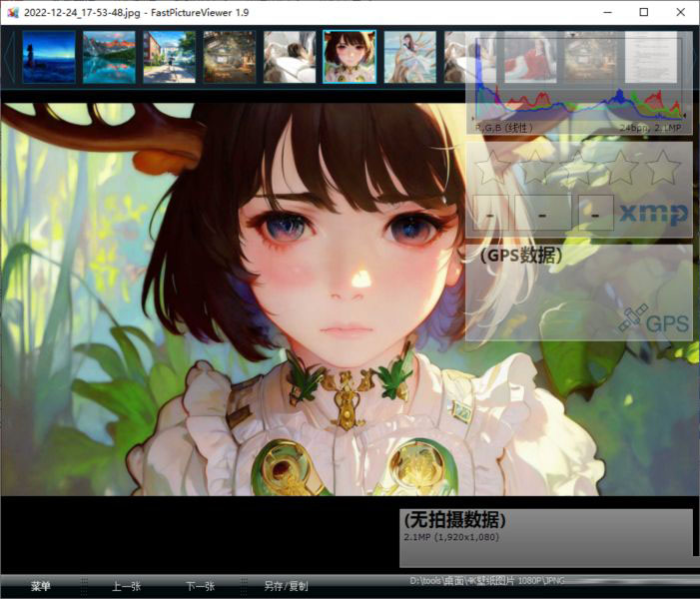Click the (无拍摄数据) info heading
Image resolution: width=700 pixels, height=599 pixels.
click(x=454, y=520)
